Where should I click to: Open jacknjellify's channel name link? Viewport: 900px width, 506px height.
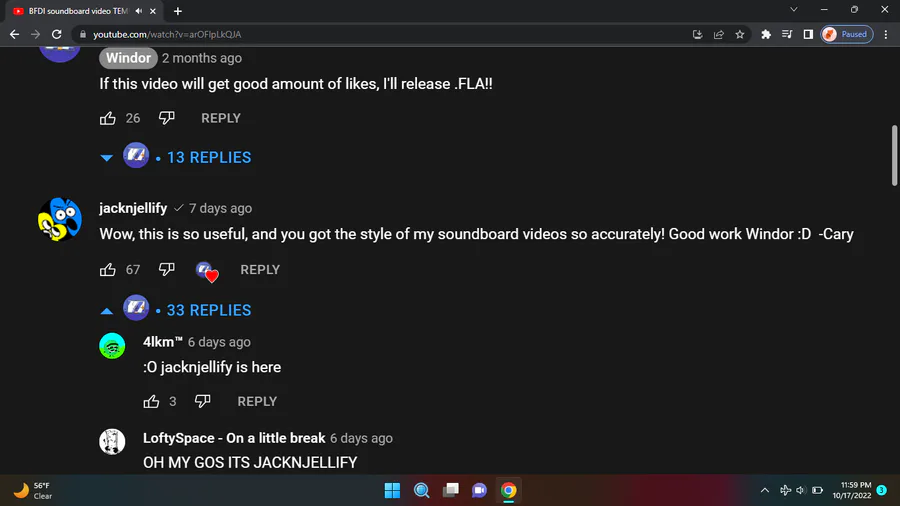click(133, 208)
